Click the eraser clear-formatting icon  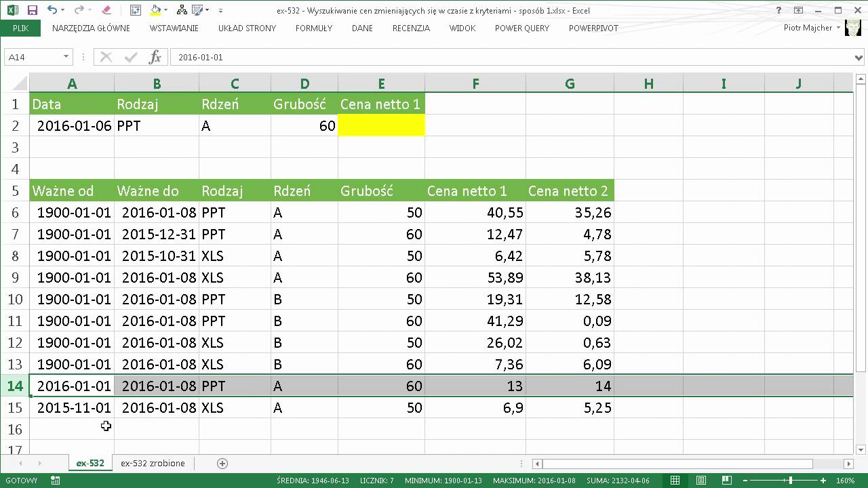(106, 10)
